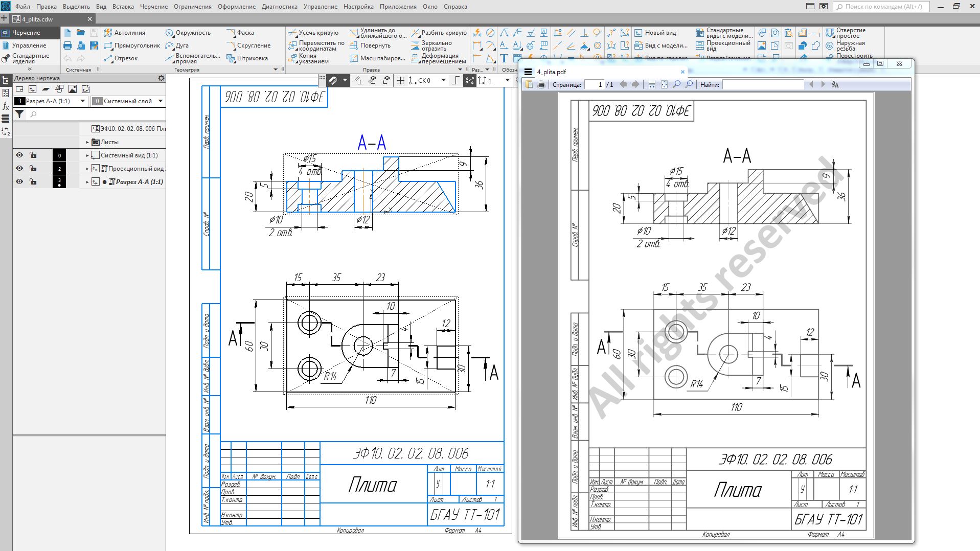Print the 4_plita.pdf document
Image resolution: width=980 pixels, height=551 pixels.
pos(541,84)
